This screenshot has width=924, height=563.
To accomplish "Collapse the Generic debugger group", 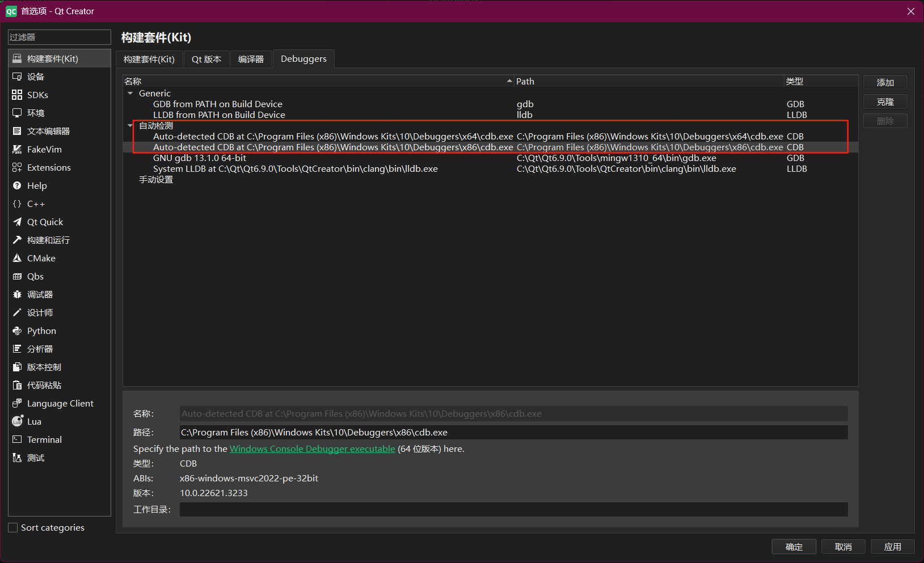I will point(130,93).
